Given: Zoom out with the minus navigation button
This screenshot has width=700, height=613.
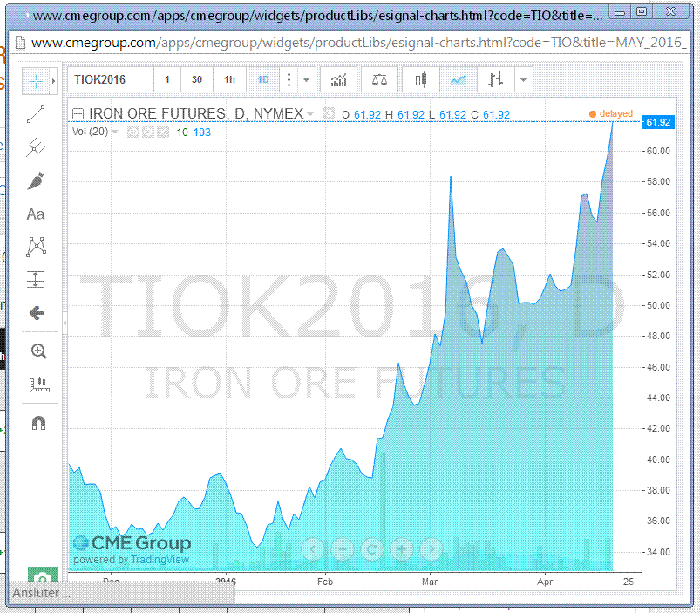Looking at the screenshot, I should click(342, 549).
